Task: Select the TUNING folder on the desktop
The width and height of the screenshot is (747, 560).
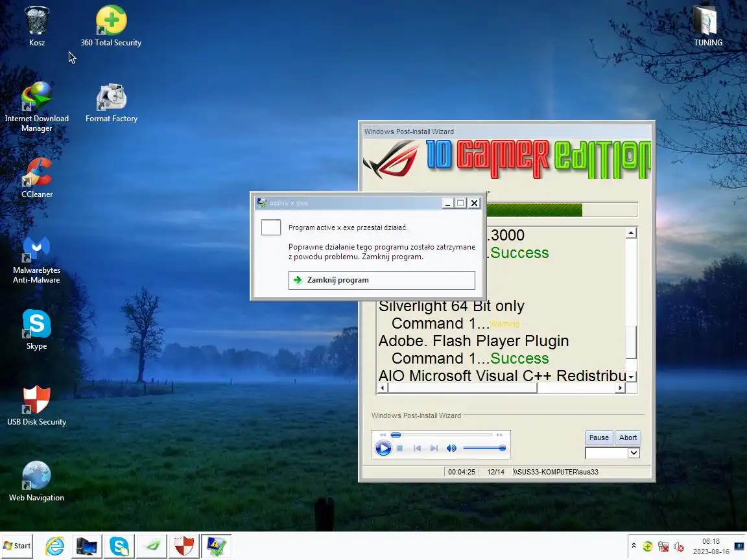Action: pyautogui.click(x=707, y=27)
